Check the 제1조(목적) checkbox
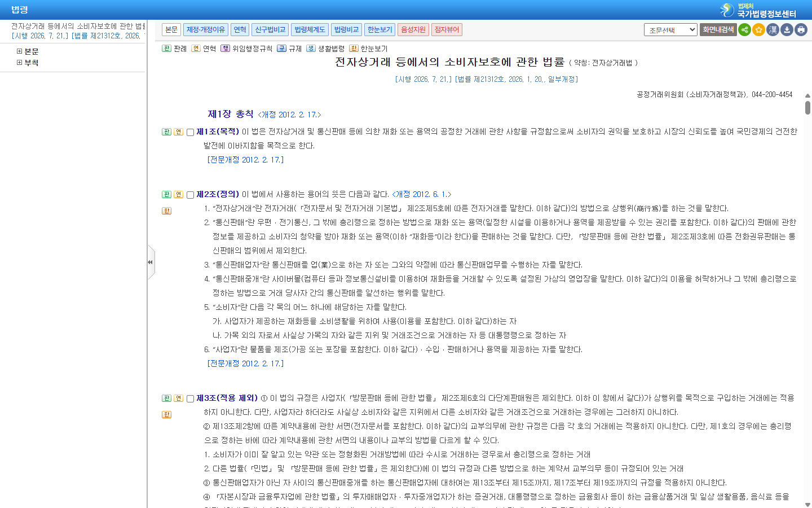Image resolution: width=812 pixels, height=508 pixels. click(190, 132)
